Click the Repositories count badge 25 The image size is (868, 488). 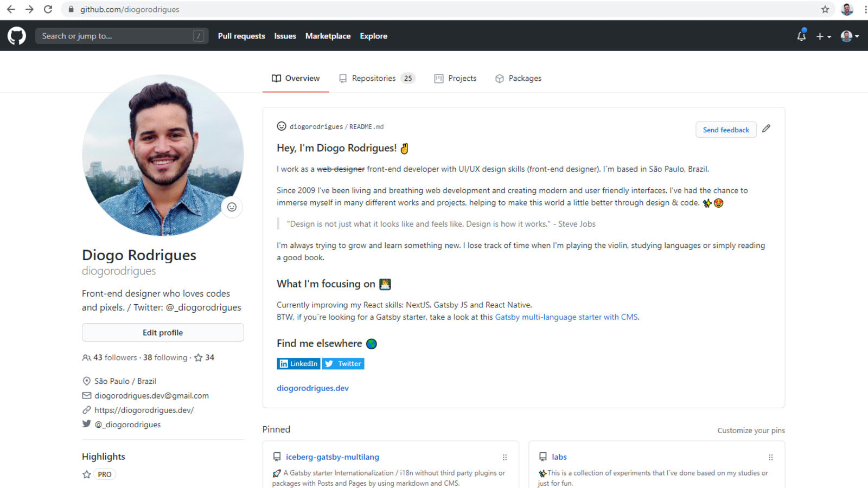(408, 78)
